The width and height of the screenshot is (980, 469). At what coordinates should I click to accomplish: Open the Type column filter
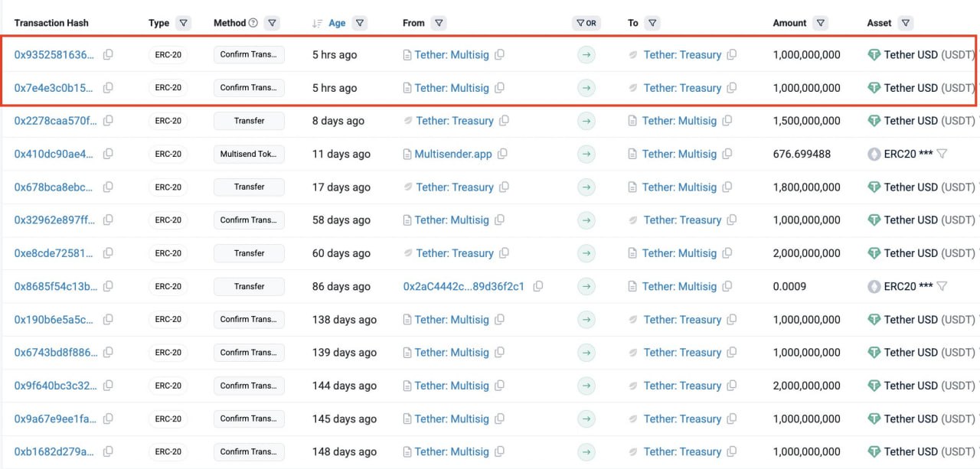pyautogui.click(x=183, y=23)
